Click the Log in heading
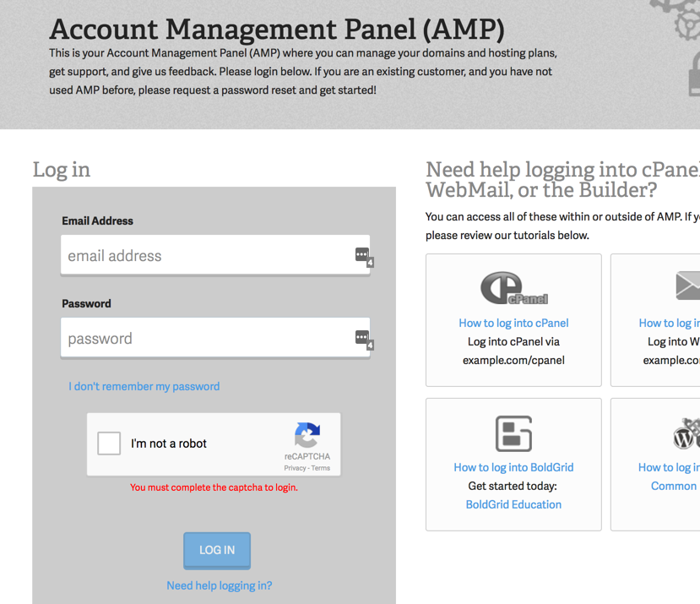The image size is (700, 604). point(62,170)
